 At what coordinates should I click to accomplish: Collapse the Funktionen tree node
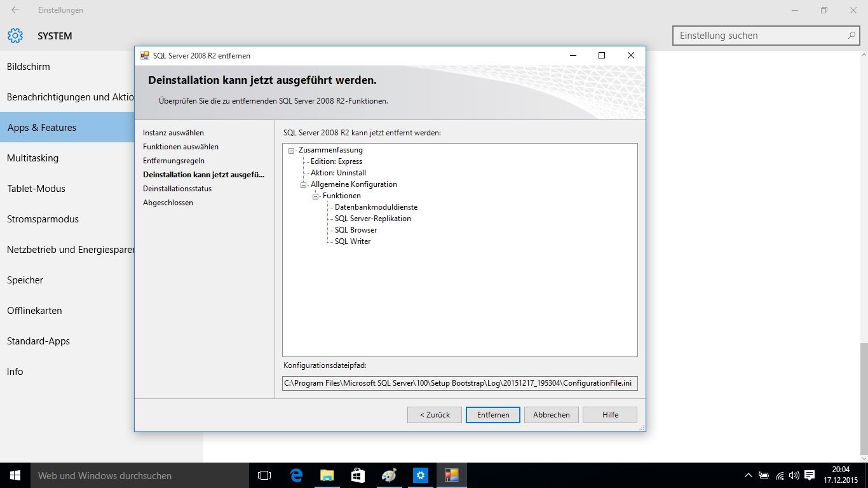[x=316, y=196]
